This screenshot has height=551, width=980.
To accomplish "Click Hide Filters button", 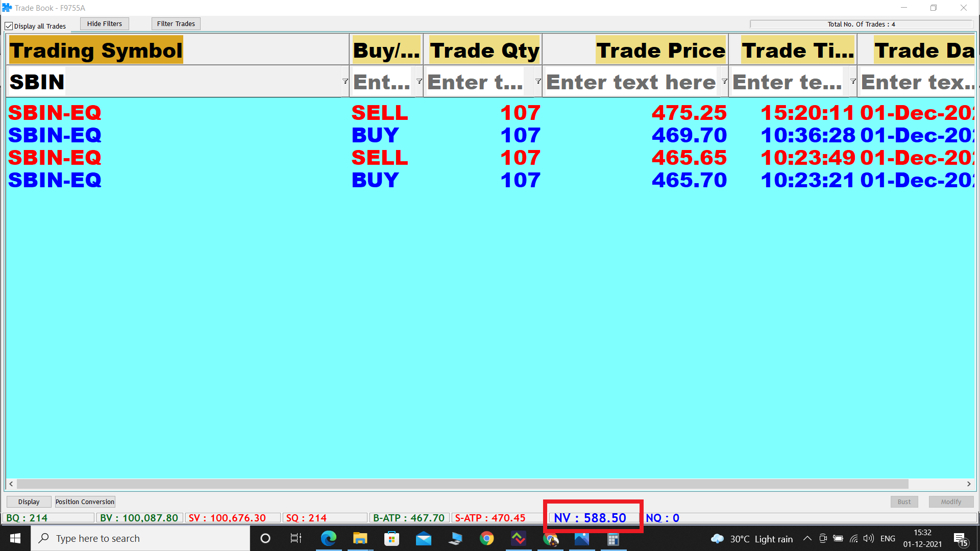I will 104,23.
